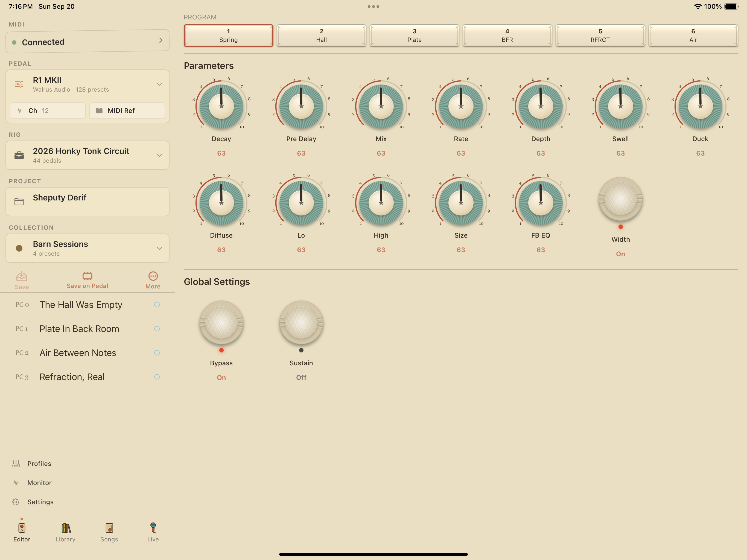Click the Decay knob
747x560 pixels.
(221, 106)
